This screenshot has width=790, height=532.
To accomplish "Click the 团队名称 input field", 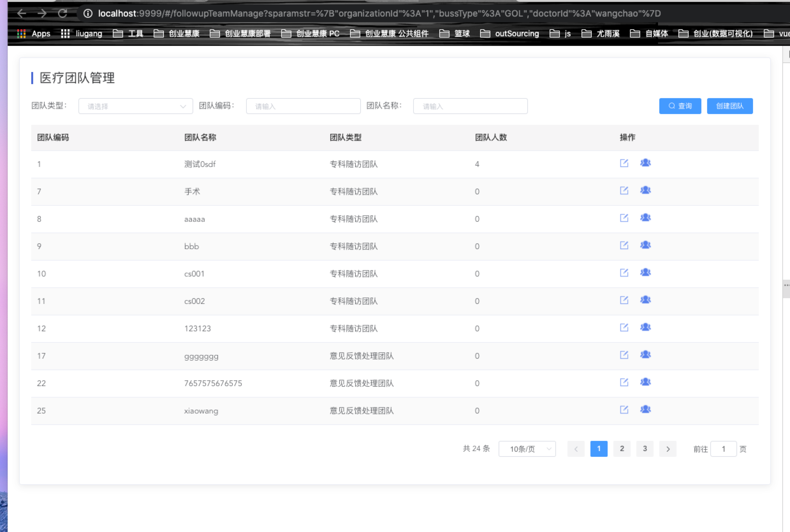I will point(470,106).
